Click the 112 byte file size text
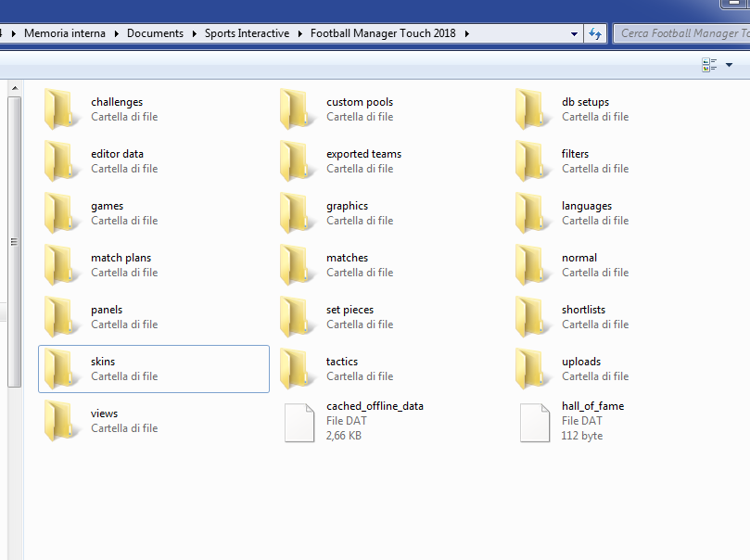Screen dimensions: 750x560 (x=582, y=436)
